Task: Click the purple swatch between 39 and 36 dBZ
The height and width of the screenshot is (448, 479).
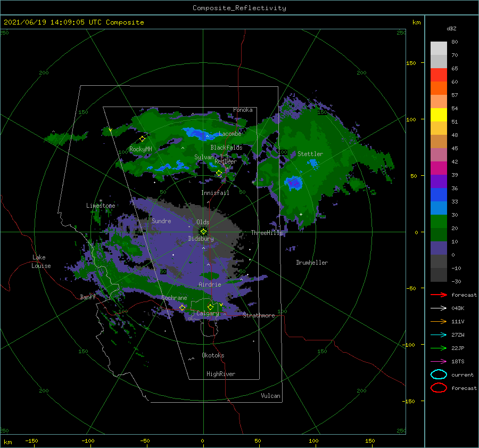Action: 439,182
